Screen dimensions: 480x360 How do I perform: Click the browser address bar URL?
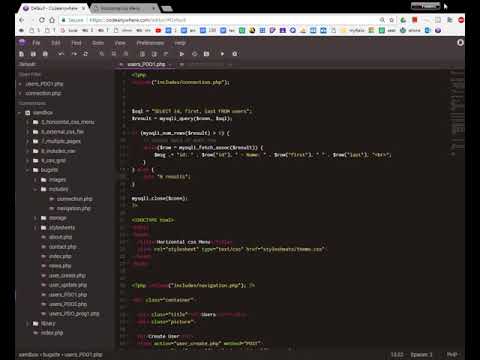(138, 20)
